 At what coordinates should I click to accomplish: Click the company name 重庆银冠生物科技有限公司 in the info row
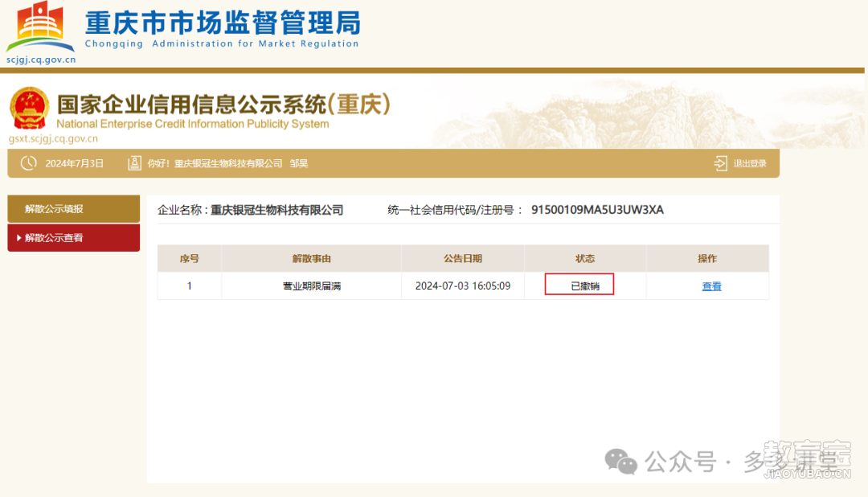coord(276,210)
